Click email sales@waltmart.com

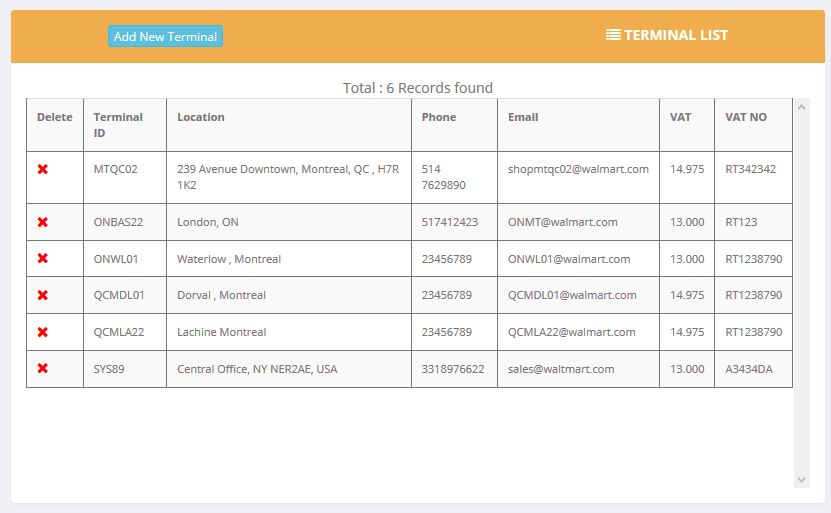pos(561,369)
